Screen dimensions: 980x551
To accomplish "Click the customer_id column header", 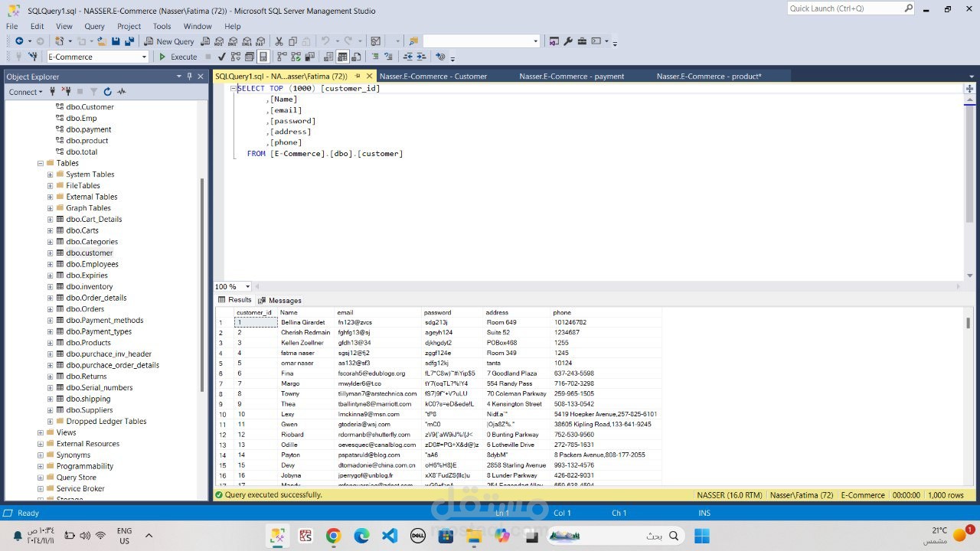I will [x=254, y=312].
